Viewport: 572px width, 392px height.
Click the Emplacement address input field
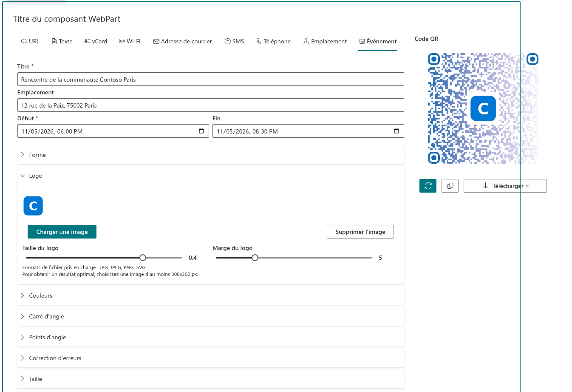click(x=211, y=105)
